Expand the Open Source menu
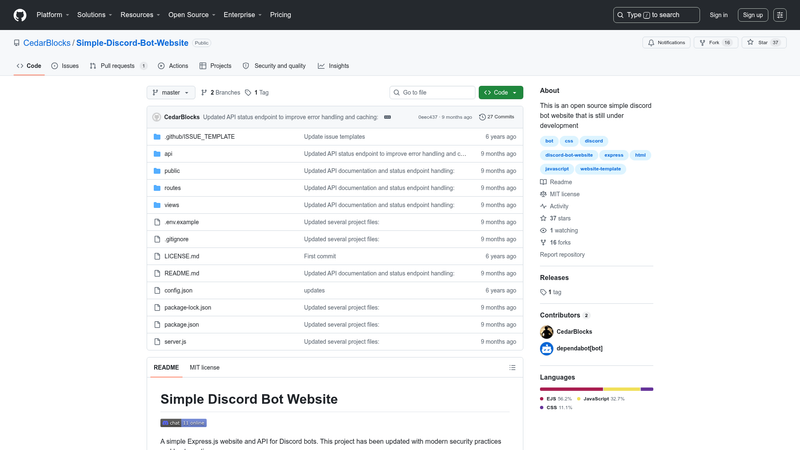Screen dimensions: 800x450 (x=192, y=15)
